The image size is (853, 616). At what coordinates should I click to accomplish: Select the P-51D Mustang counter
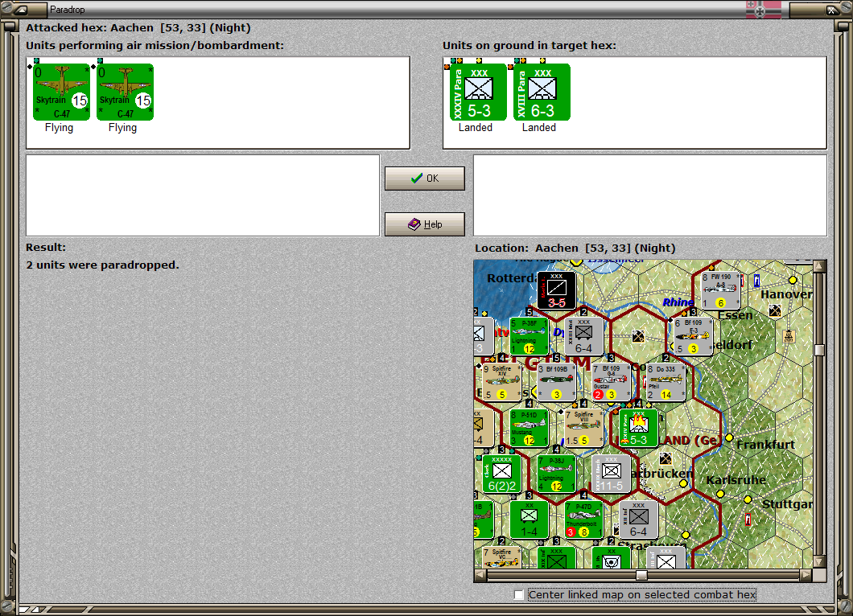pos(529,428)
